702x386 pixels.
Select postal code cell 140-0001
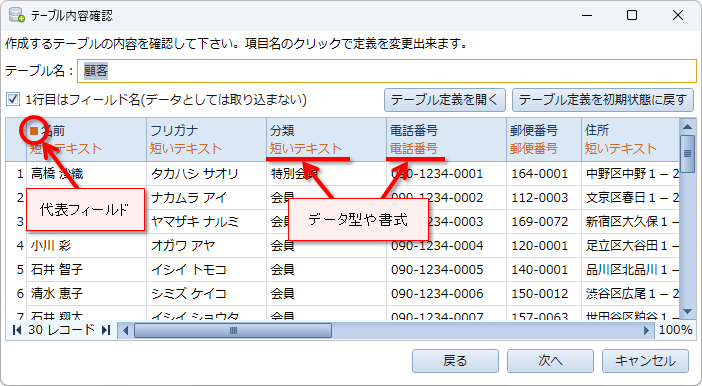(x=544, y=270)
